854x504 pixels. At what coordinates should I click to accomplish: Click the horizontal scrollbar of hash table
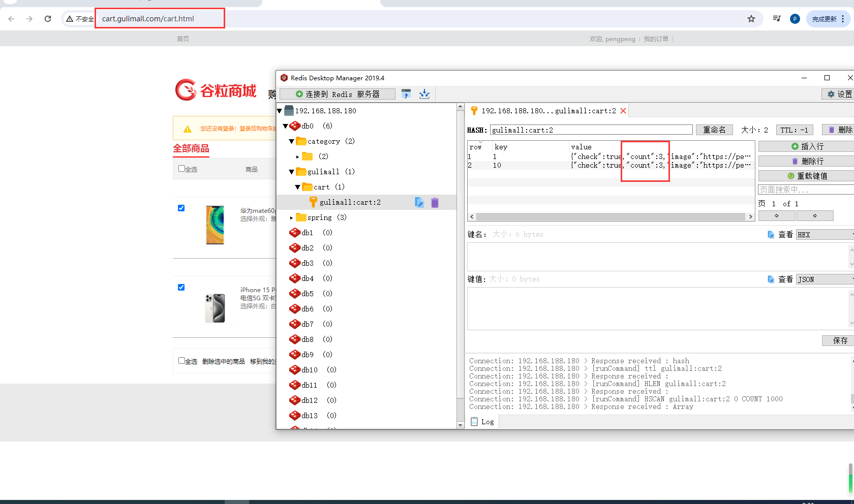coord(611,216)
